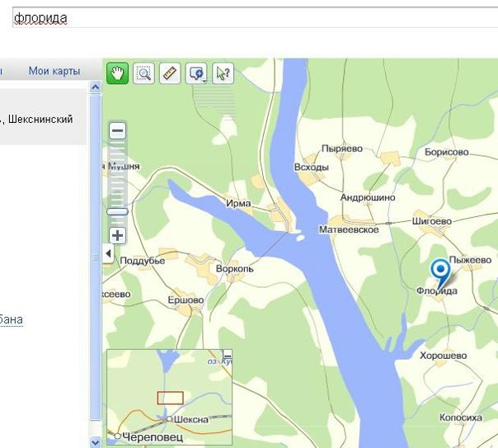Viewport: 498px width, 448px height.
Task: Click the overview mini-map thumbnail
Action: pyautogui.click(x=169, y=397)
